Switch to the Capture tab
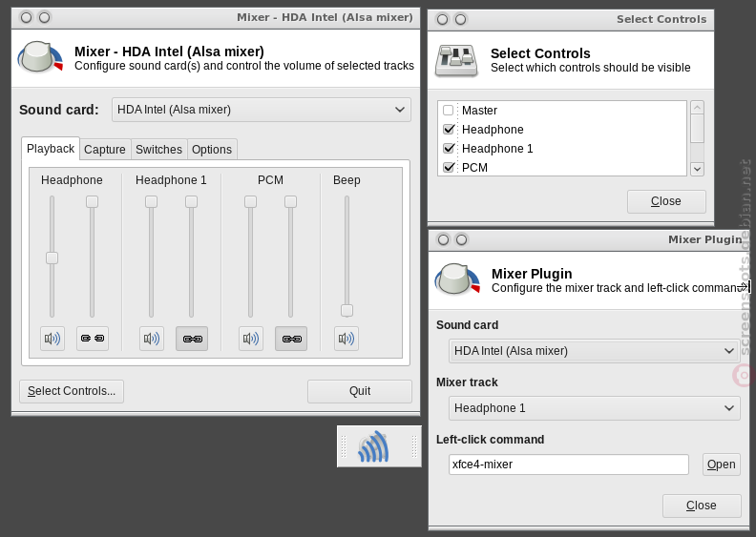This screenshot has height=537, width=756. (105, 150)
